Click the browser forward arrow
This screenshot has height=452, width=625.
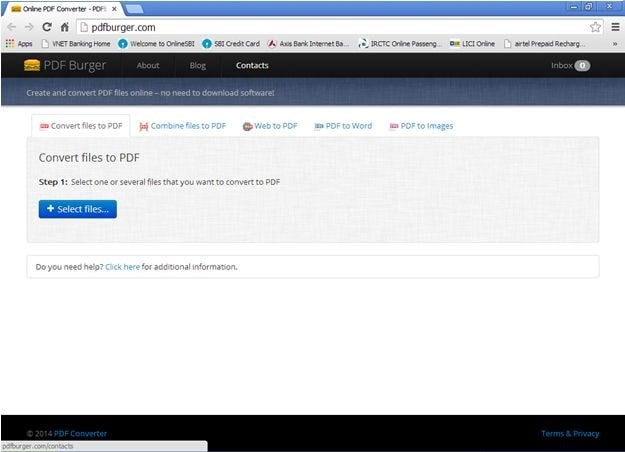point(29,27)
